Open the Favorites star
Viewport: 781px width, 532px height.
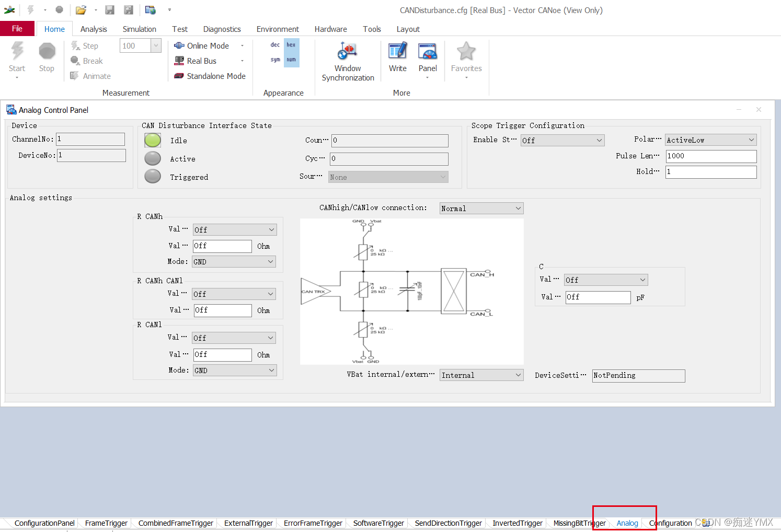tap(466, 51)
